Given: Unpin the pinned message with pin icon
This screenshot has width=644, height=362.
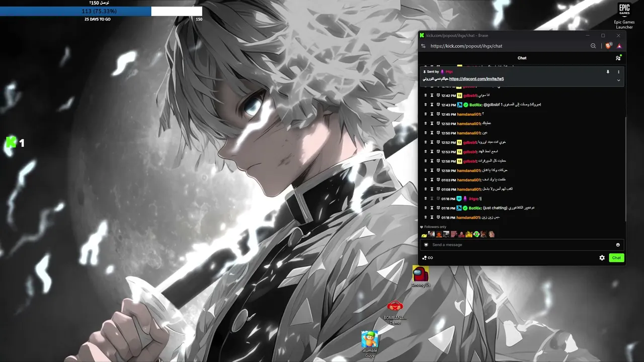Looking at the screenshot, I should pyautogui.click(x=608, y=72).
